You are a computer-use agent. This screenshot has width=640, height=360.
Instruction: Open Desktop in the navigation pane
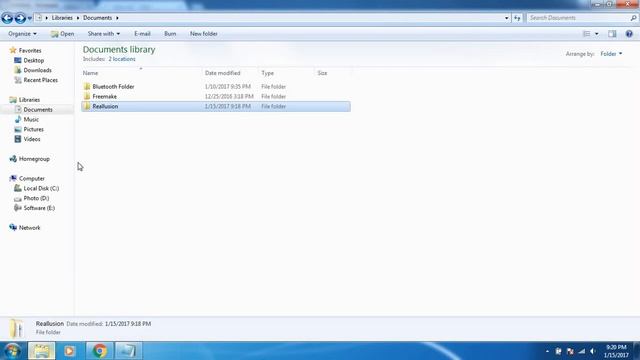(33, 60)
